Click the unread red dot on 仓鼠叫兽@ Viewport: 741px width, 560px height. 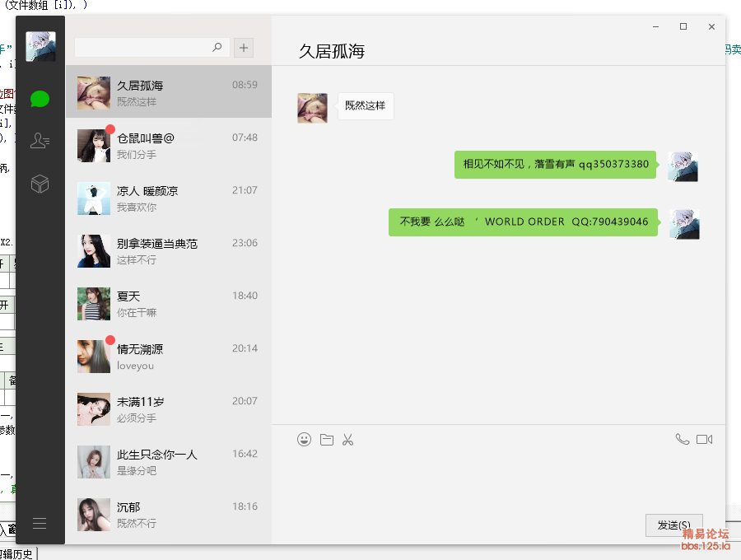[110, 129]
